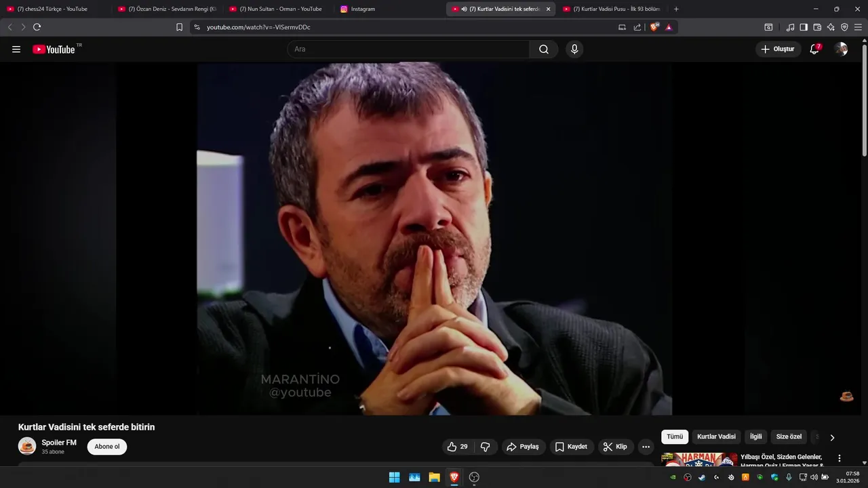Open a new browser tab

coord(676,9)
